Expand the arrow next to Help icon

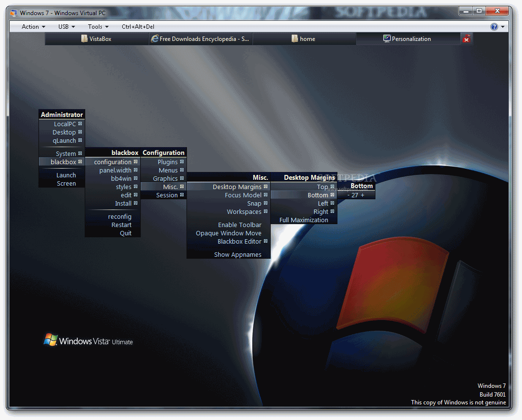coord(503,27)
